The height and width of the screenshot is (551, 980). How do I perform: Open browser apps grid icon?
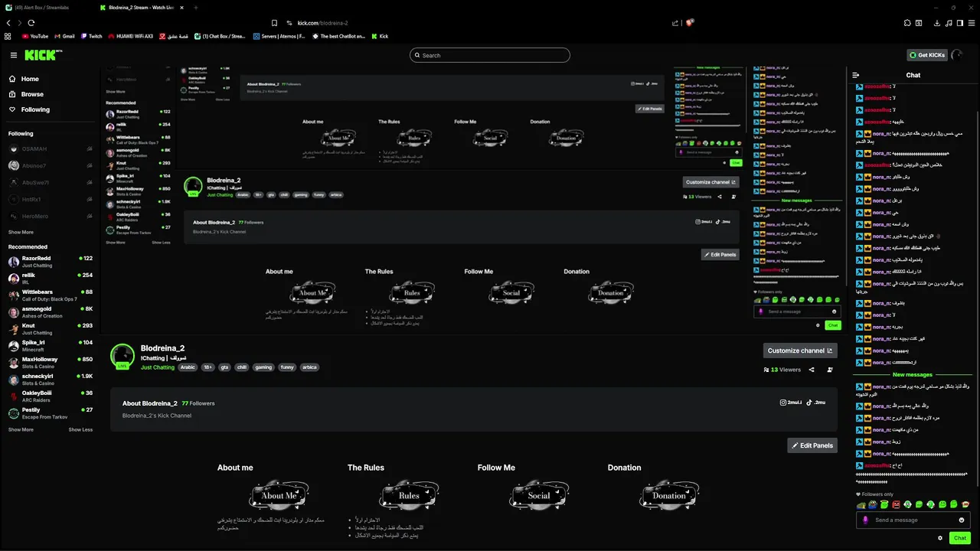tap(8, 36)
